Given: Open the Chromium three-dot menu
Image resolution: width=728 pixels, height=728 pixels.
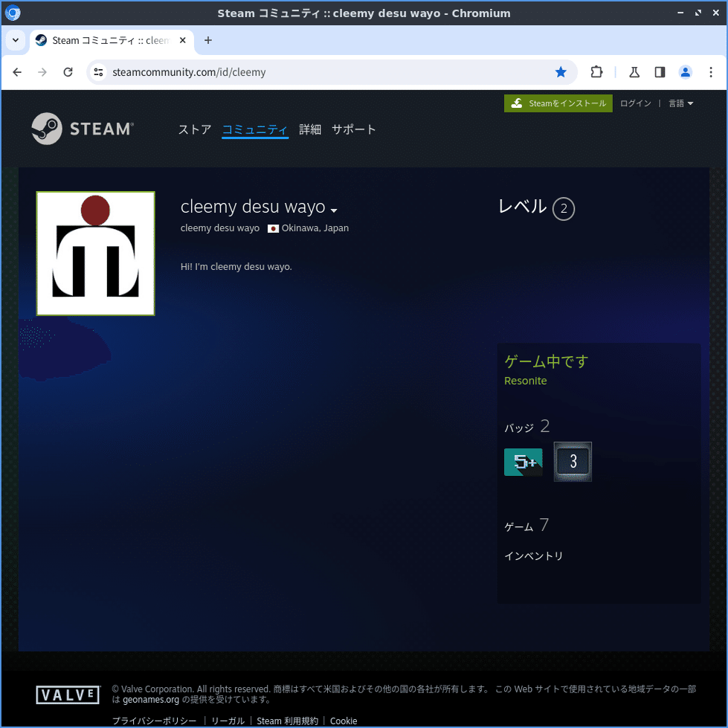Looking at the screenshot, I should point(710,72).
